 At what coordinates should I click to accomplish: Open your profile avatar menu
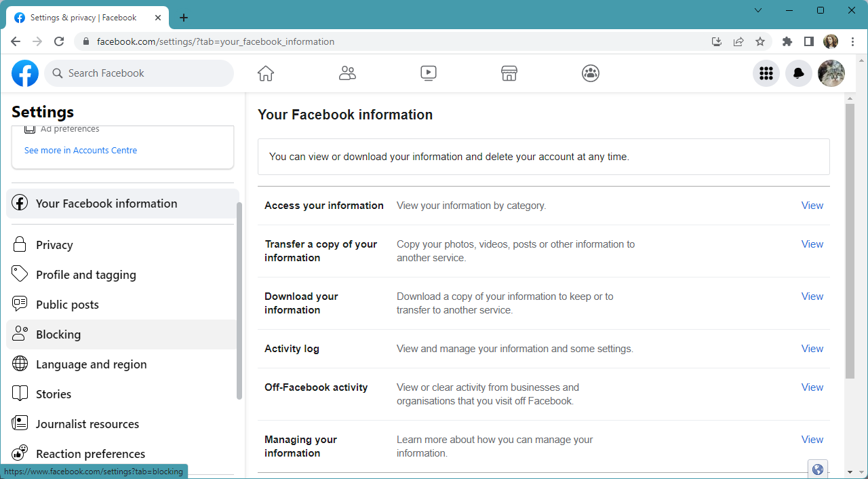[831, 73]
